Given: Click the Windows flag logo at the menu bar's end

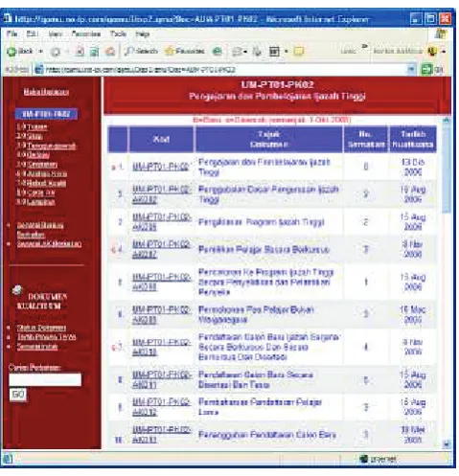Looking at the screenshot, I should pyautogui.click(x=441, y=34).
